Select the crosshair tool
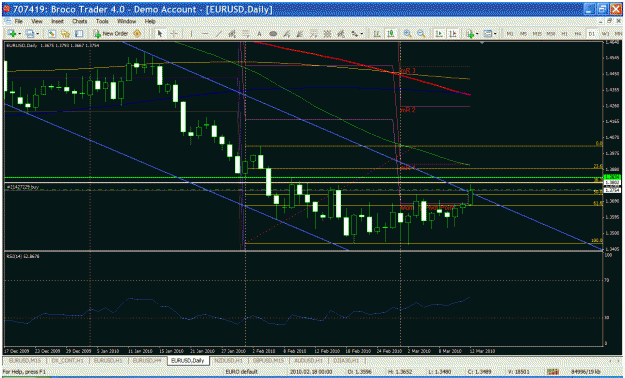Screen dimensions: 625x378 click(174, 34)
